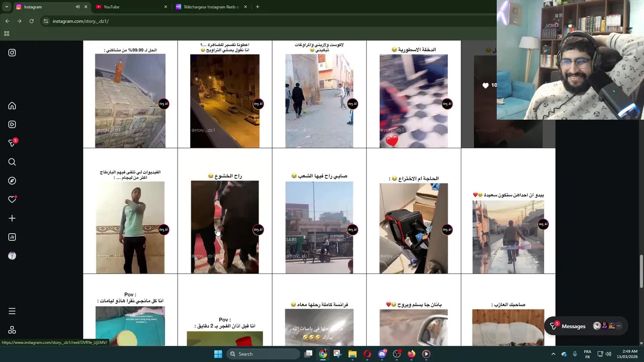644x362 pixels.
Task: Switch to Téléchargeur Instagram Reels tab
Action: pyautogui.click(x=211, y=7)
